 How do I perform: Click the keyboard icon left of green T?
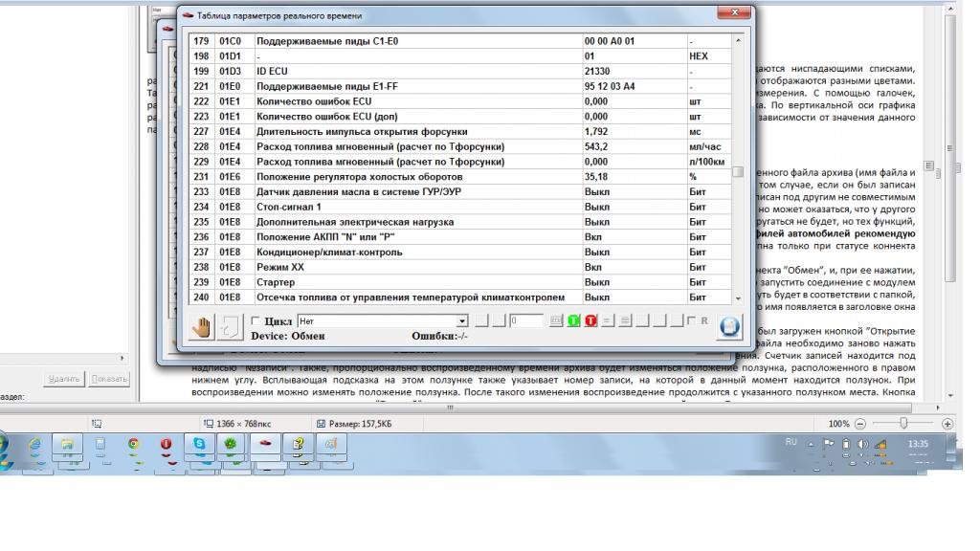point(556,321)
